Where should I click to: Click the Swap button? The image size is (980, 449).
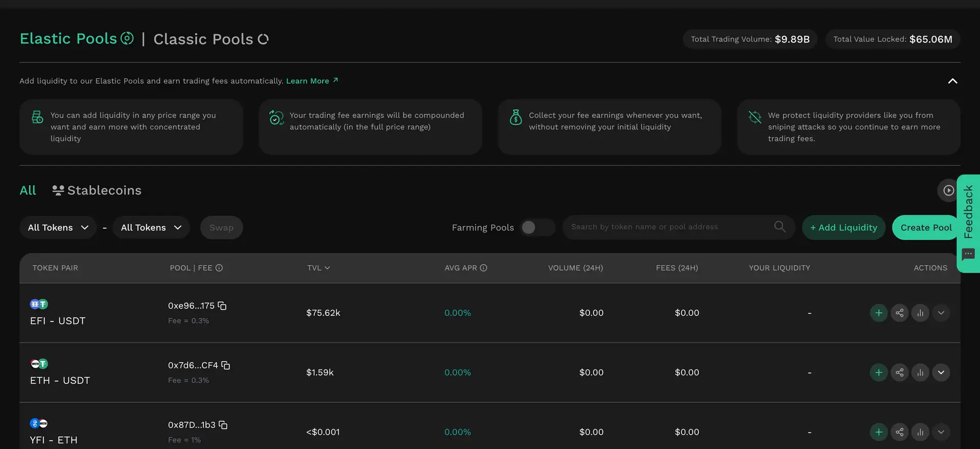222,228
